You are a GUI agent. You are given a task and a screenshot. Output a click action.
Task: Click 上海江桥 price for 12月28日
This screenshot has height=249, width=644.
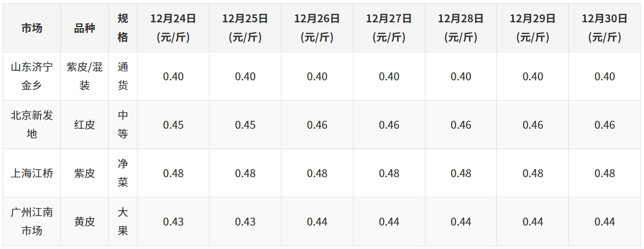point(461,173)
